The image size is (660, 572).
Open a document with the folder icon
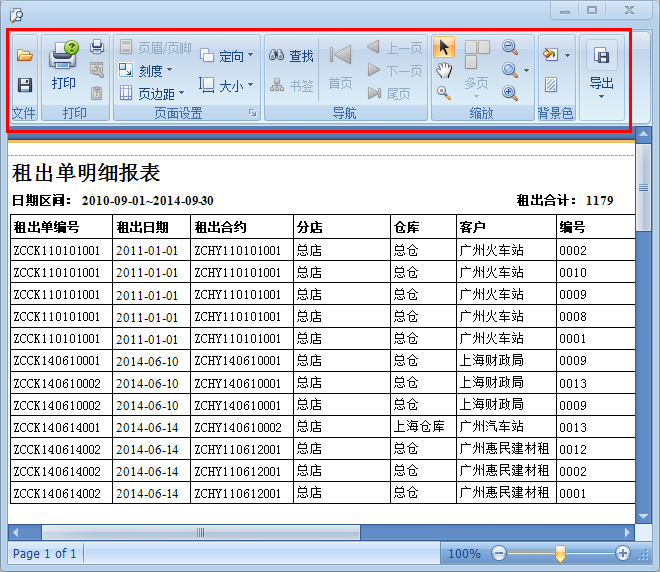pyautogui.click(x=25, y=55)
